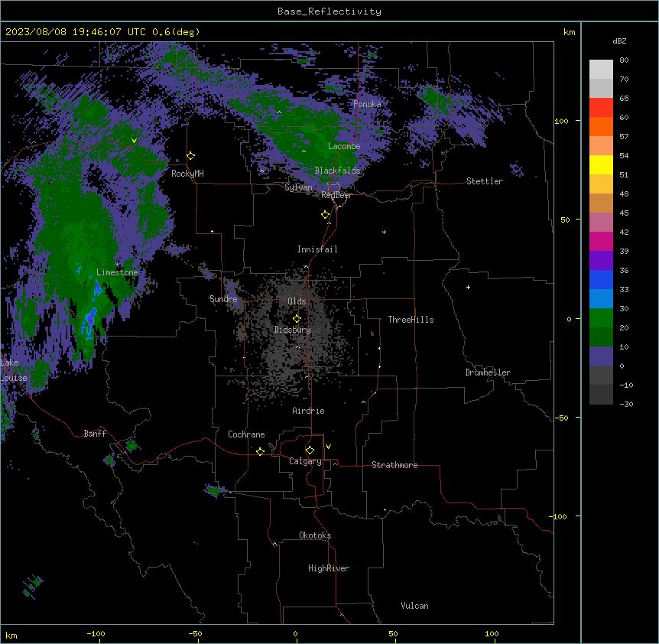The width and height of the screenshot is (659, 644).
Task: Click the 2023/08/08 19:46:07 UTC timestamp
Action: 102,32
